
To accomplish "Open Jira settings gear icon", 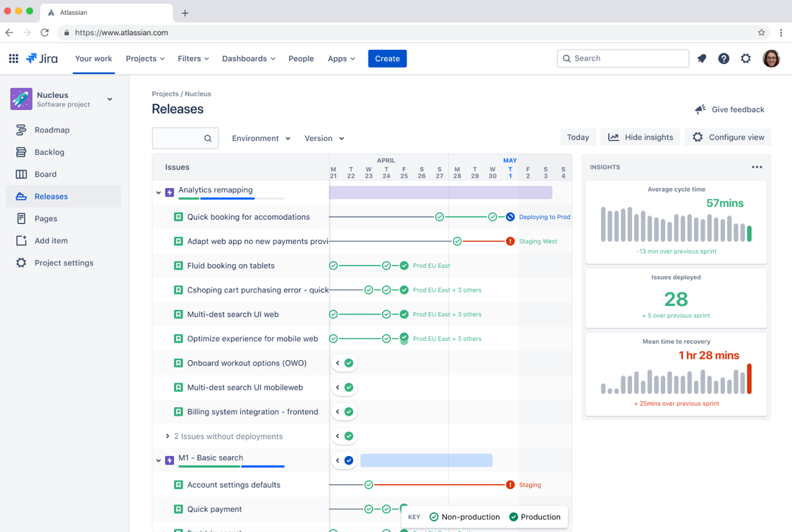I will 745,58.
